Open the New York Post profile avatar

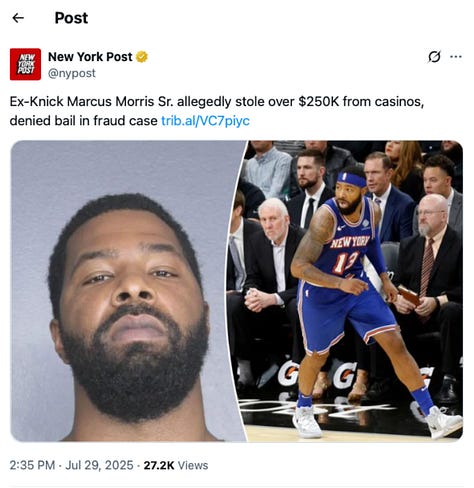tap(25, 64)
